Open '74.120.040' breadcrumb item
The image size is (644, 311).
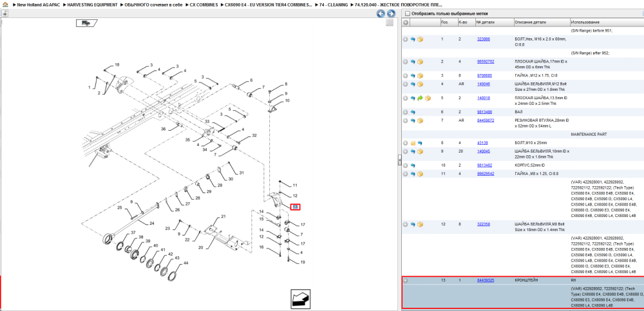399,5
